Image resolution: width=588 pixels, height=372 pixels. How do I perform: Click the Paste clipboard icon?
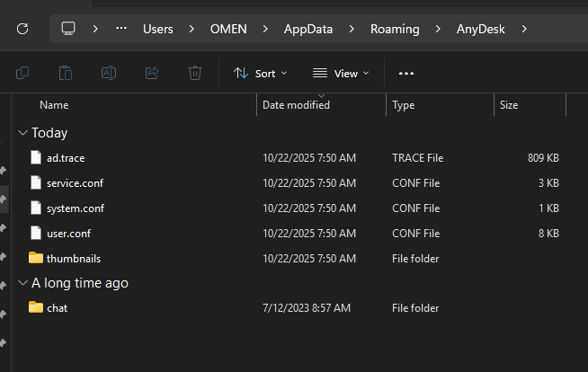point(66,73)
